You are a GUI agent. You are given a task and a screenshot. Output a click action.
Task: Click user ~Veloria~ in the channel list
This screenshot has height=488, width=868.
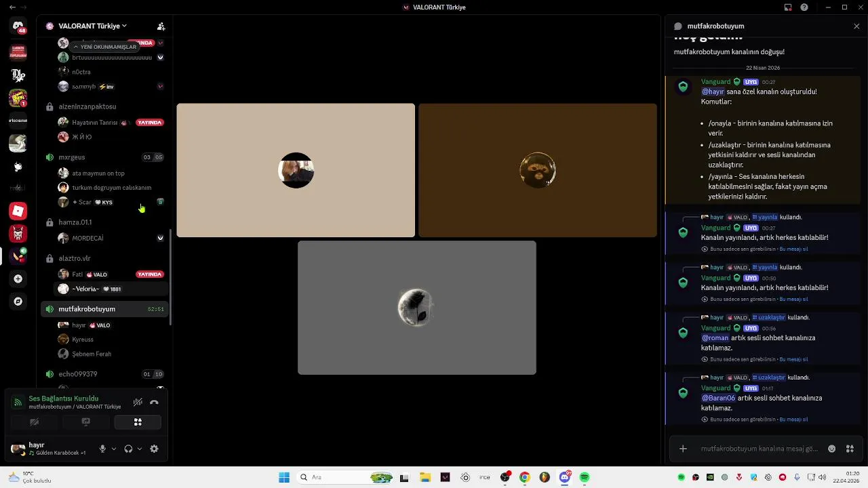111,289
